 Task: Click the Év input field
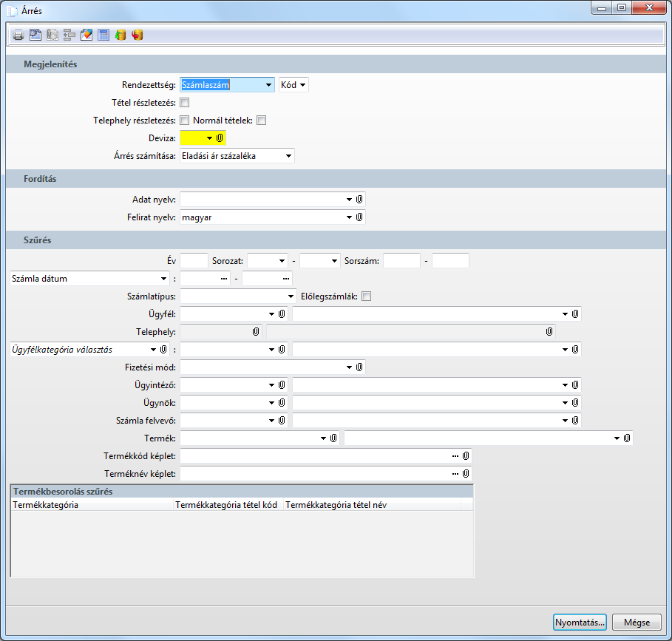point(194,261)
